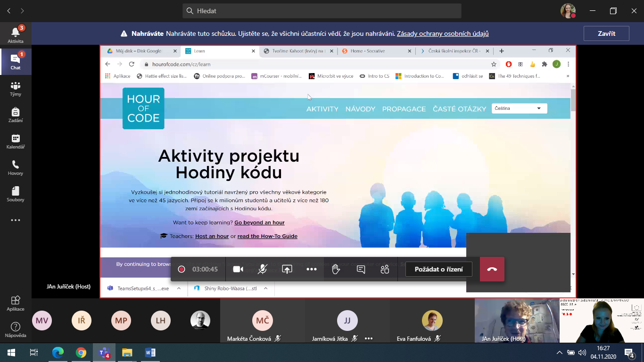Open more actions ellipsis in meeting toolbar
The height and width of the screenshot is (362, 644).
pos(311,269)
